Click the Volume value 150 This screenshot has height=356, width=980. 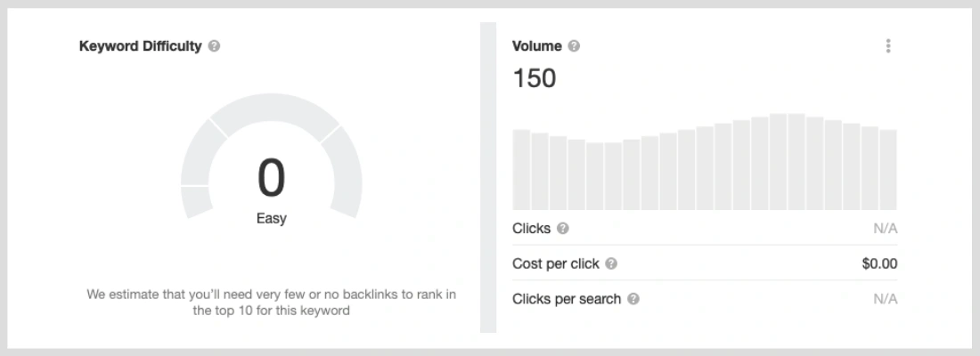[x=535, y=78]
